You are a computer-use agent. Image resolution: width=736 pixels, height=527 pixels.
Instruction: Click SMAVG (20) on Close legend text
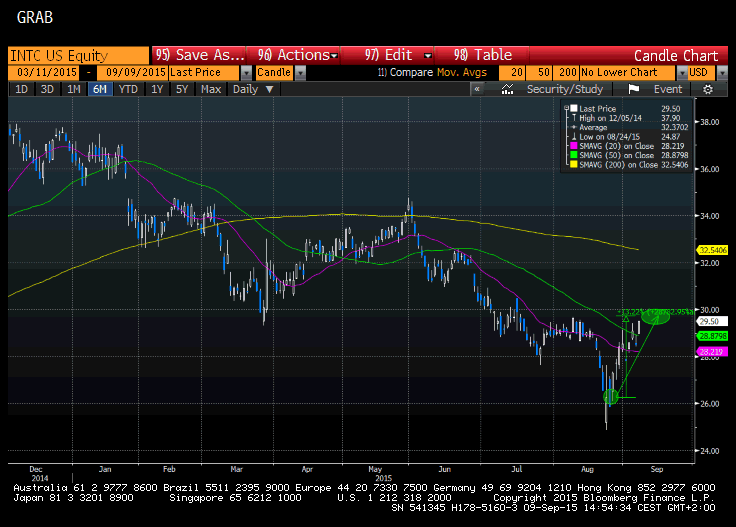pyautogui.click(x=616, y=146)
